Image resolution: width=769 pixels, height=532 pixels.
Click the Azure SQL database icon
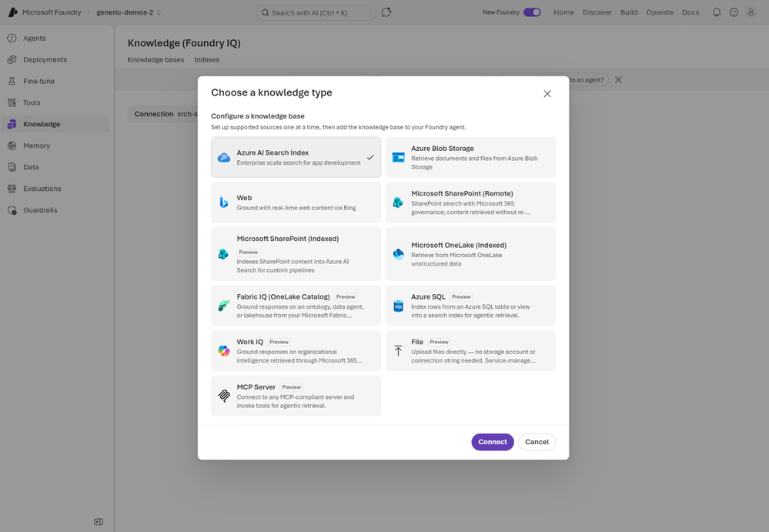(x=398, y=306)
